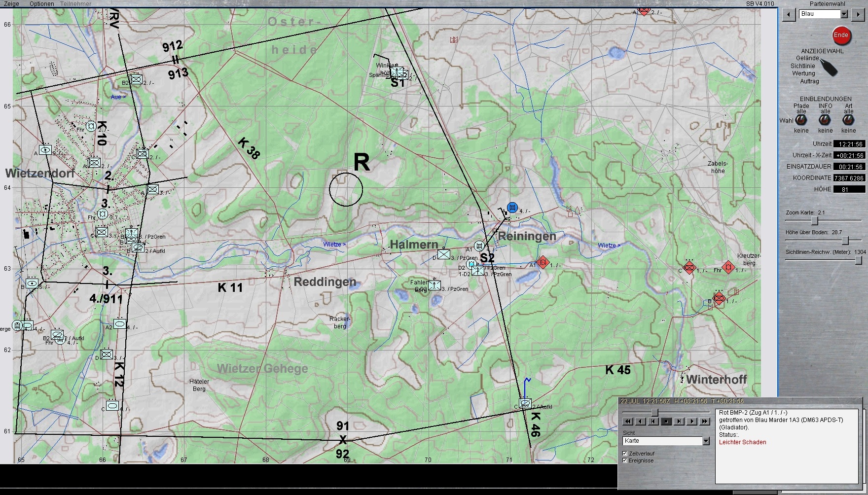The width and height of the screenshot is (868, 495).
Task: Click the blue unit marker near Reiningen
Action: coord(512,208)
